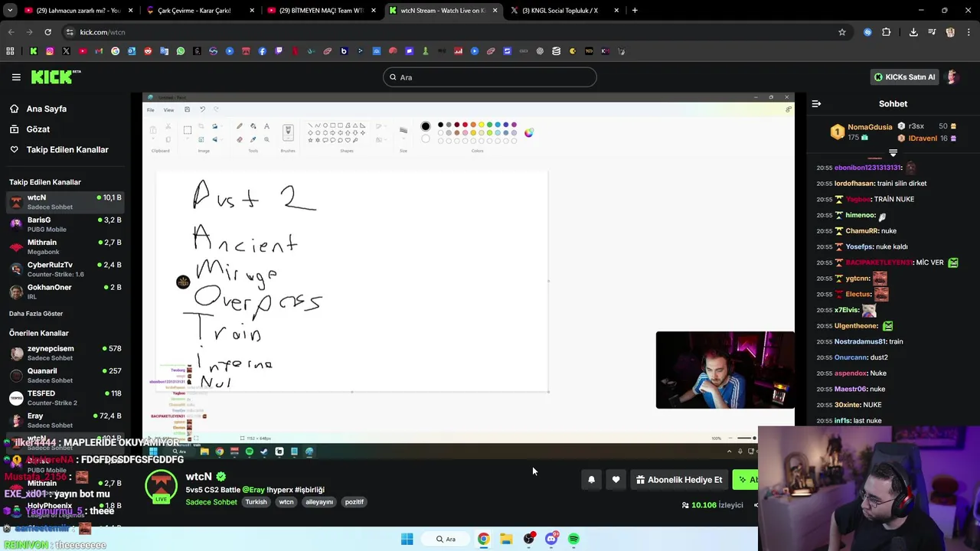This screenshot has width=980, height=551.
Task: Select Eraser tool in Paint
Action: click(x=240, y=139)
